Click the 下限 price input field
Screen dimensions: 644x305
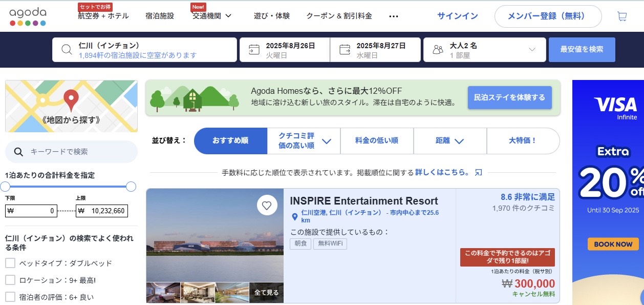click(31, 211)
